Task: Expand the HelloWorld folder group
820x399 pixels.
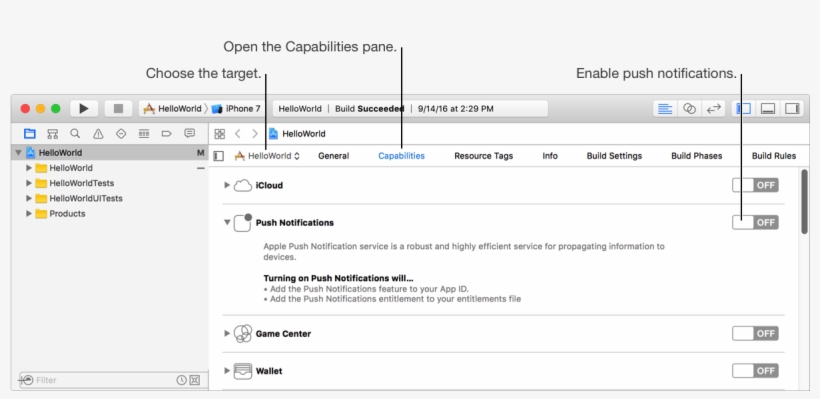Action: click(29, 168)
